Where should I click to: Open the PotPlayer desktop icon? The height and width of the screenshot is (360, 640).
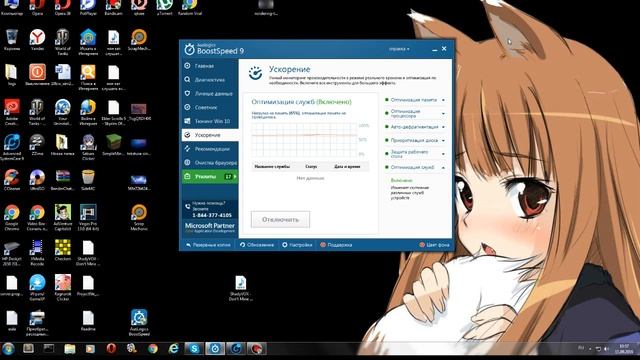pos(88,7)
